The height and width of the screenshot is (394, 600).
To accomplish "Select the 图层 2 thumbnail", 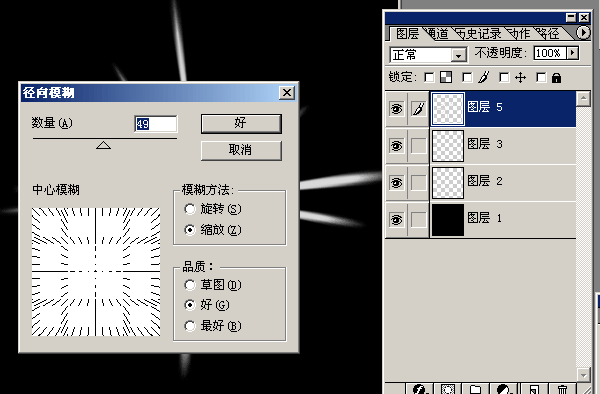I will tap(448, 183).
